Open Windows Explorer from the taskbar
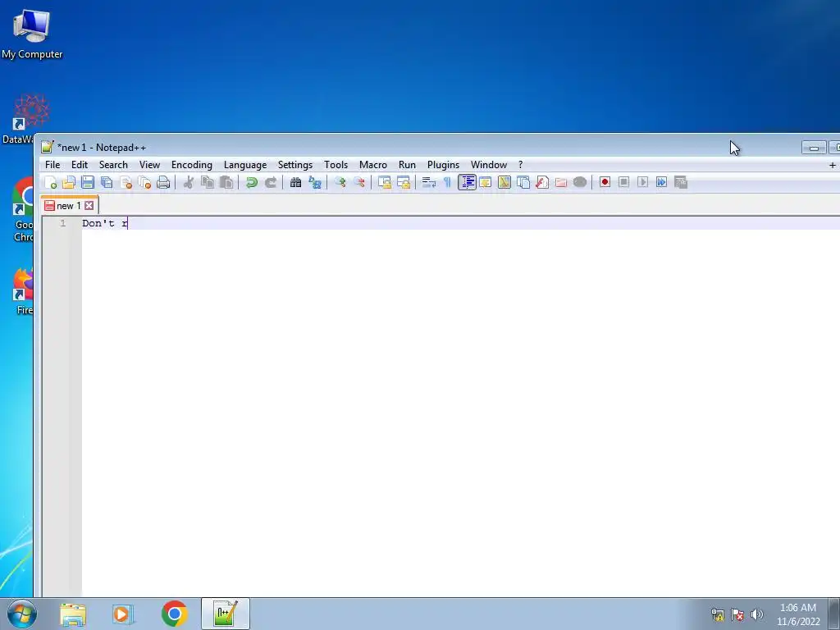Image resolution: width=840 pixels, height=630 pixels. tap(73, 614)
